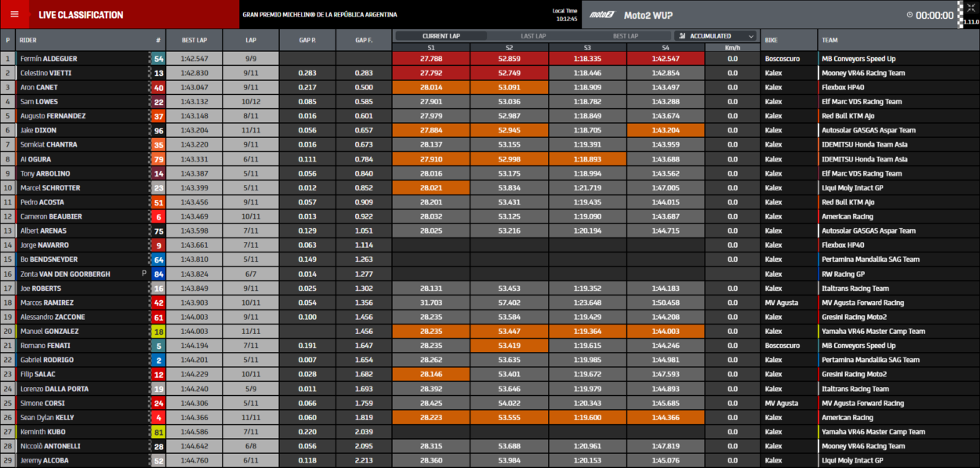Open the hamburger menu beside Live Classification
The width and height of the screenshot is (980, 468).
pyautogui.click(x=14, y=14)
